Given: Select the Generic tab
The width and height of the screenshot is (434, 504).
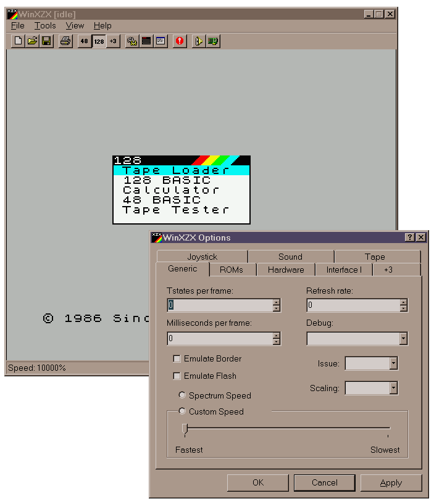Looking at the screenshot, I should (182, 269).
